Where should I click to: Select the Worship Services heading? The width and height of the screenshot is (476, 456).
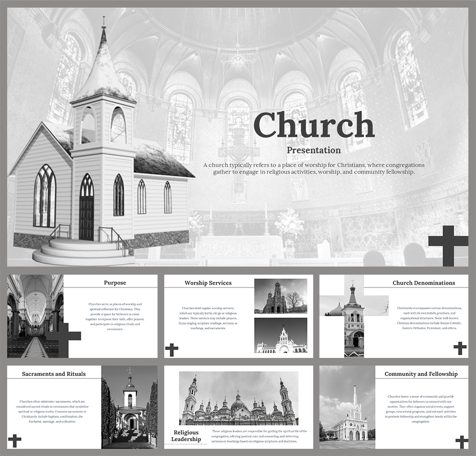point(208,283)
